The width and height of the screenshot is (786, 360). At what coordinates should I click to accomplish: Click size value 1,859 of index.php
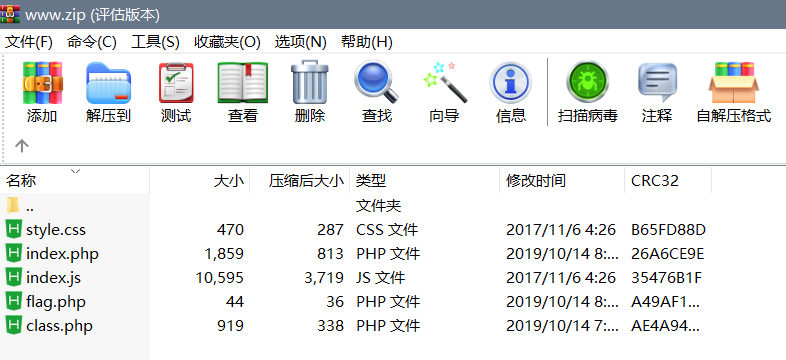224,254
